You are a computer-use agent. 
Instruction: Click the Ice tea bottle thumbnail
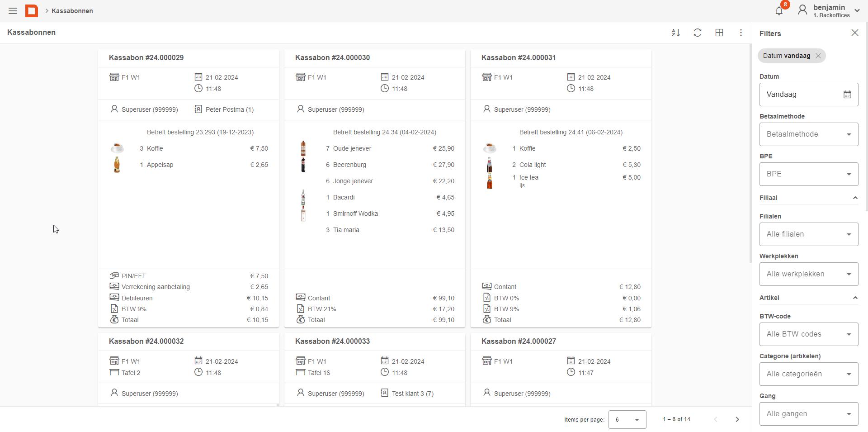(x=490, y=181)
